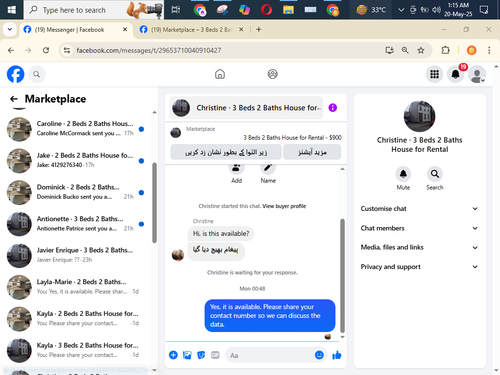The image size is (500, 375).
Task: Open conversation info purple icon
Action: (x=333, y=108)
